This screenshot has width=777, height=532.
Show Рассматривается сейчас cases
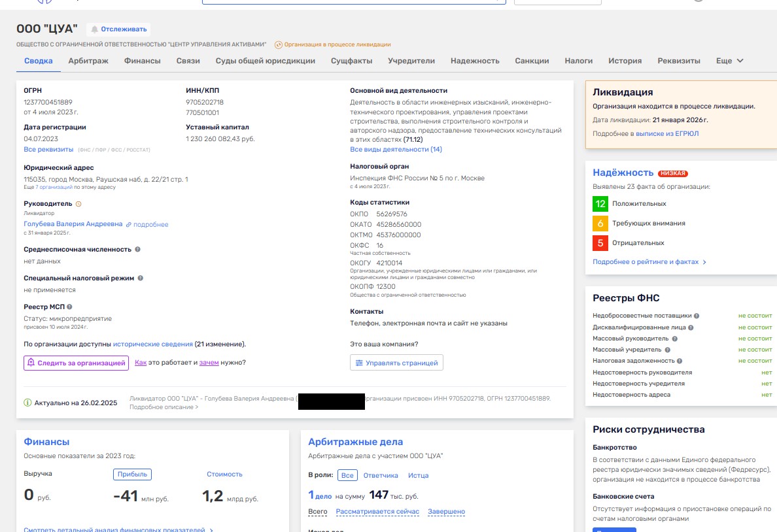pos(377,512)
